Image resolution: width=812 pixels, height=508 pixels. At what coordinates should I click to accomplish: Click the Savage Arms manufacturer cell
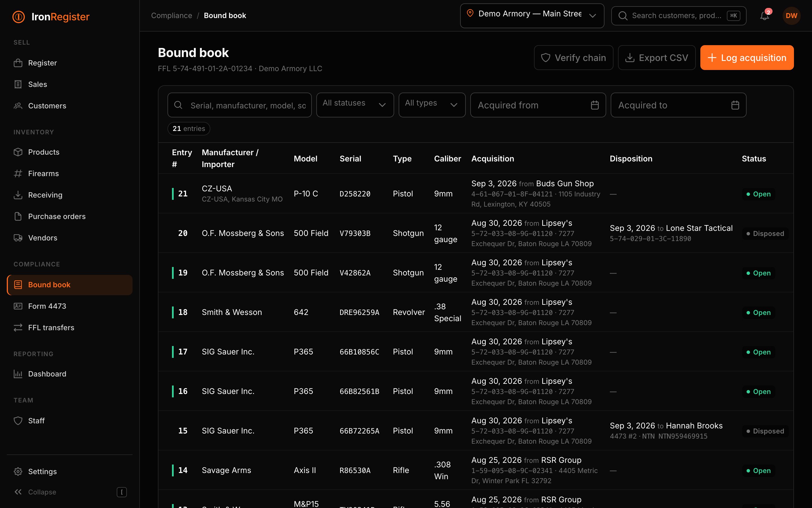pos(226,470)
